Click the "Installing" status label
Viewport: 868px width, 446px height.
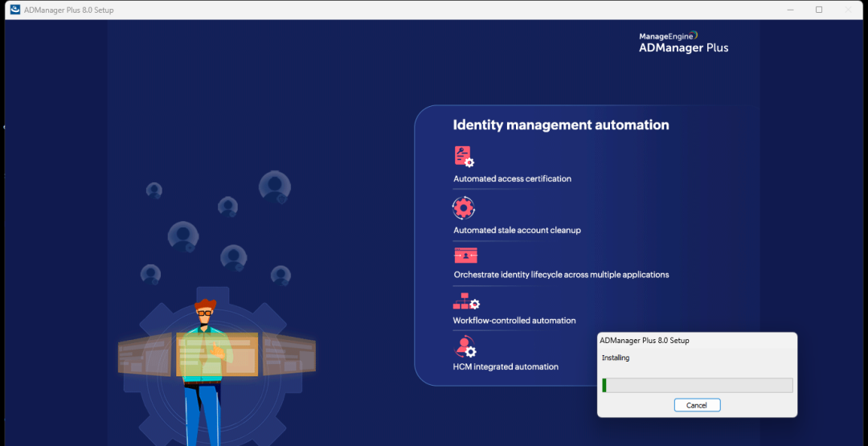tap(616, 358)
